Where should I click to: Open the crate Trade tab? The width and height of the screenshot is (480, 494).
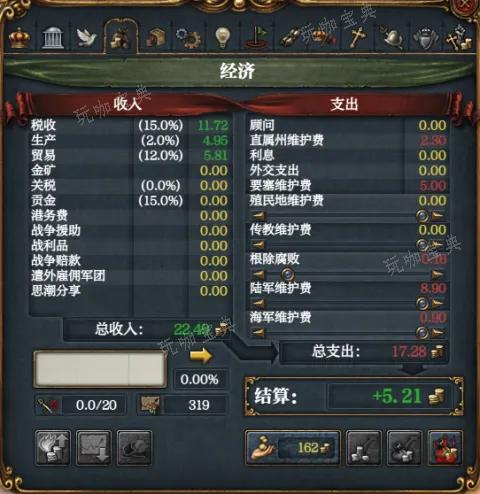pos(155,37)
